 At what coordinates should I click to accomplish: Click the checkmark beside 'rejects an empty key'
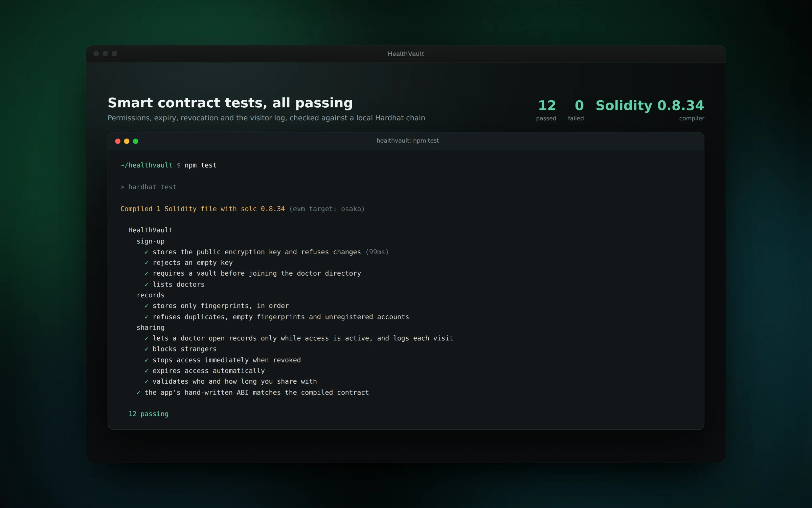click(146, 263)
